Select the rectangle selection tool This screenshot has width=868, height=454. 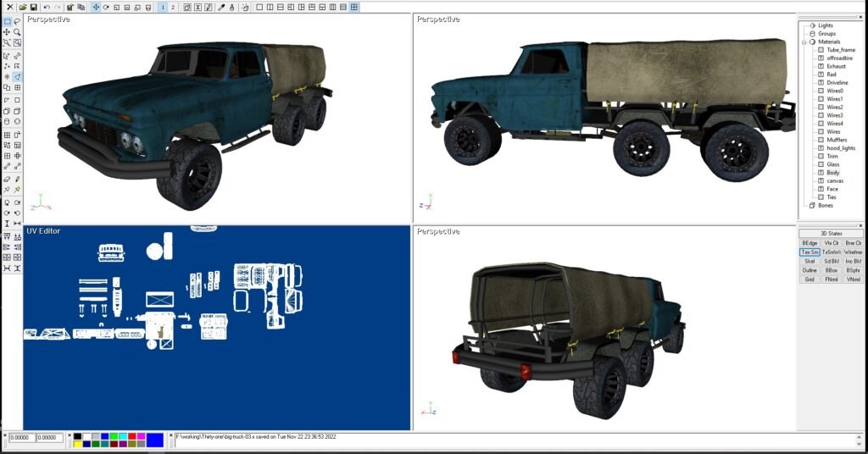click(x=7, y=21)
